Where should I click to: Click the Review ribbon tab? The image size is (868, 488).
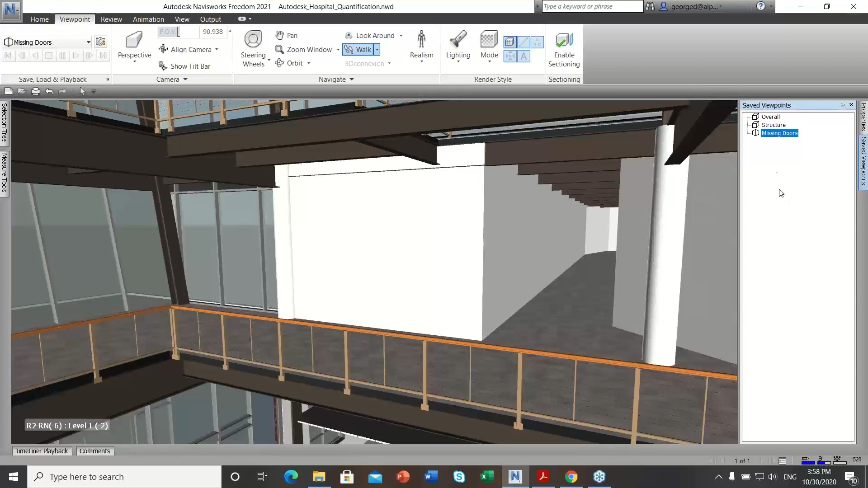112,19
